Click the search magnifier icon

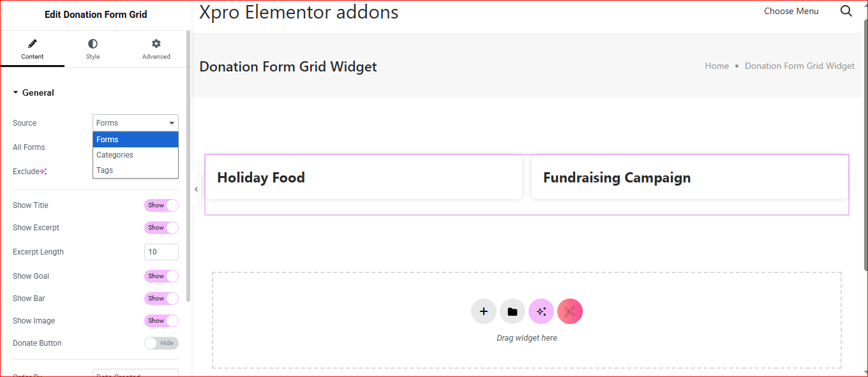[x=846, y=11]
